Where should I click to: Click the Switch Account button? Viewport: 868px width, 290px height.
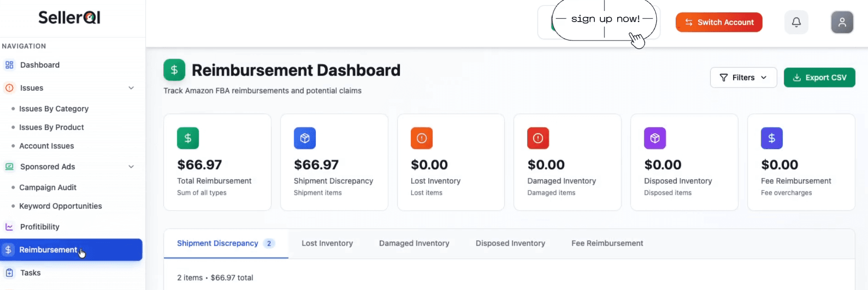pyautogui.click(x=719, y=22)
